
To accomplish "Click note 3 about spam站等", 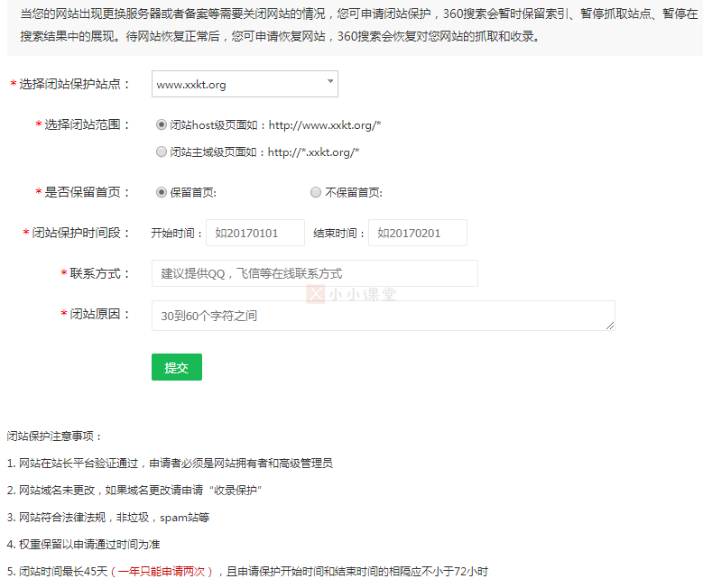I will [108, 517].
